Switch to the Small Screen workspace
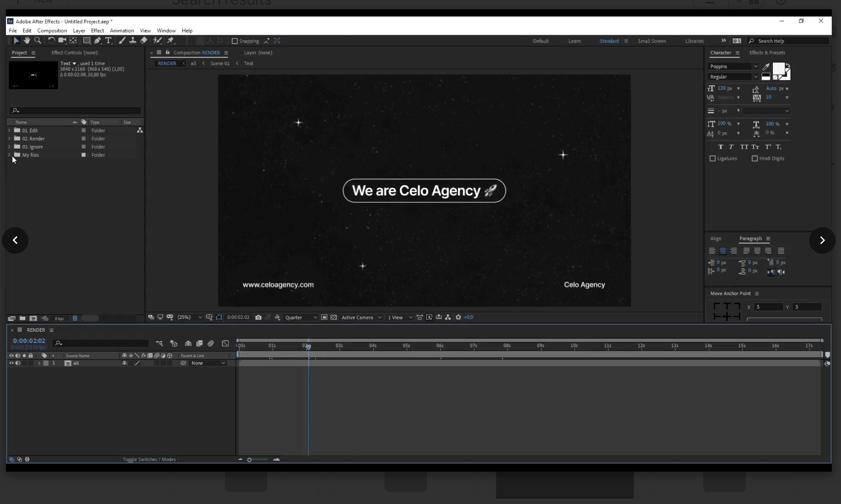 (x=651, y=41)
